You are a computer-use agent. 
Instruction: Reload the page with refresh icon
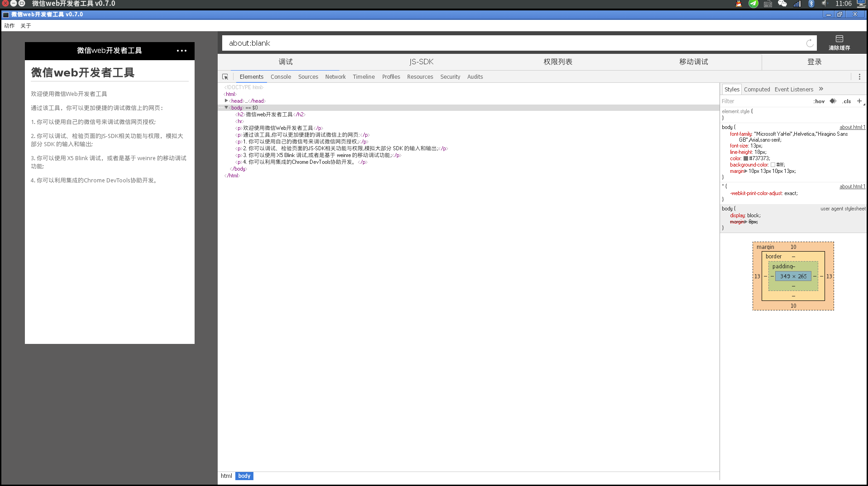point(810,43)
